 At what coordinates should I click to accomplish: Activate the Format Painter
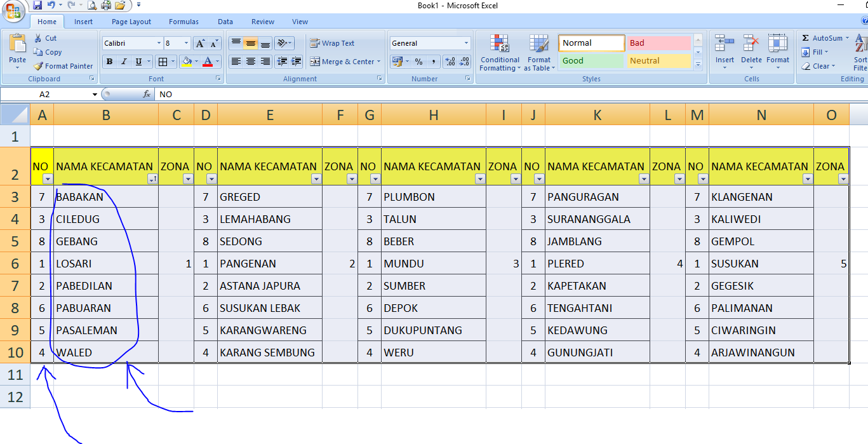coord(63,66)
